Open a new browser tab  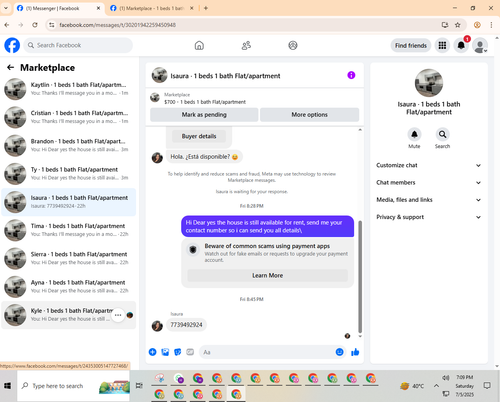point(206,8)
